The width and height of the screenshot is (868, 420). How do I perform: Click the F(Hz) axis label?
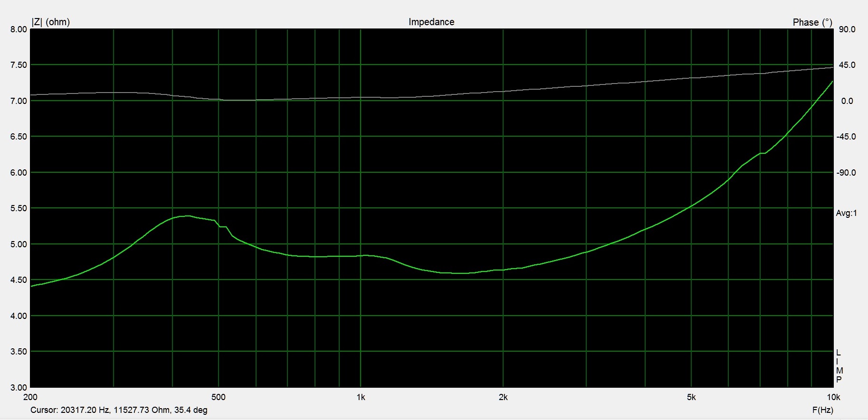(822, 410)
